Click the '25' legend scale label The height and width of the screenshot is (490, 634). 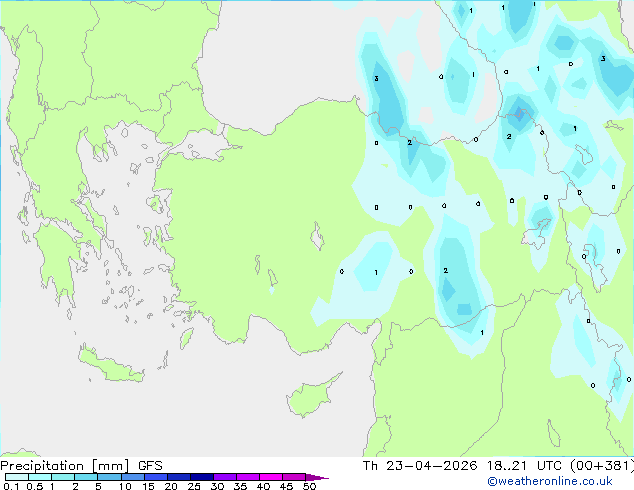194,486
